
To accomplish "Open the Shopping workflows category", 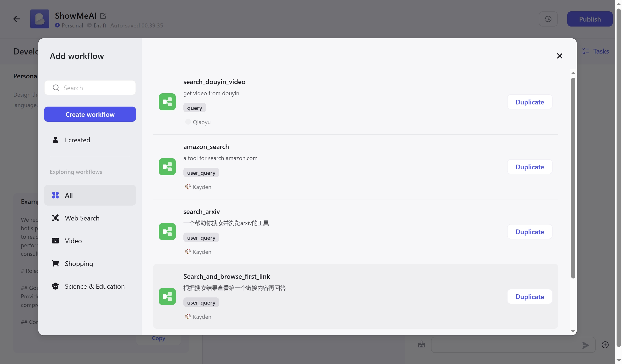I will pyautogui.click(x=79, y=263).
